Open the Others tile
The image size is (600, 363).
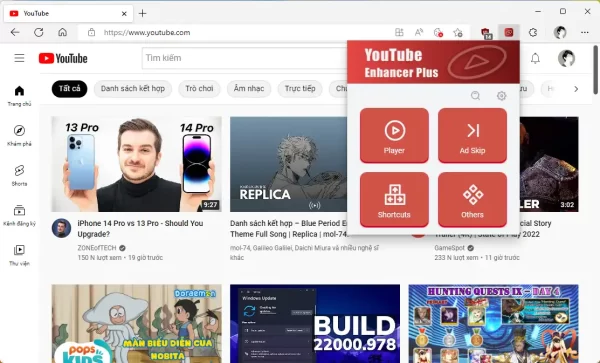click(x=473, y=199)
